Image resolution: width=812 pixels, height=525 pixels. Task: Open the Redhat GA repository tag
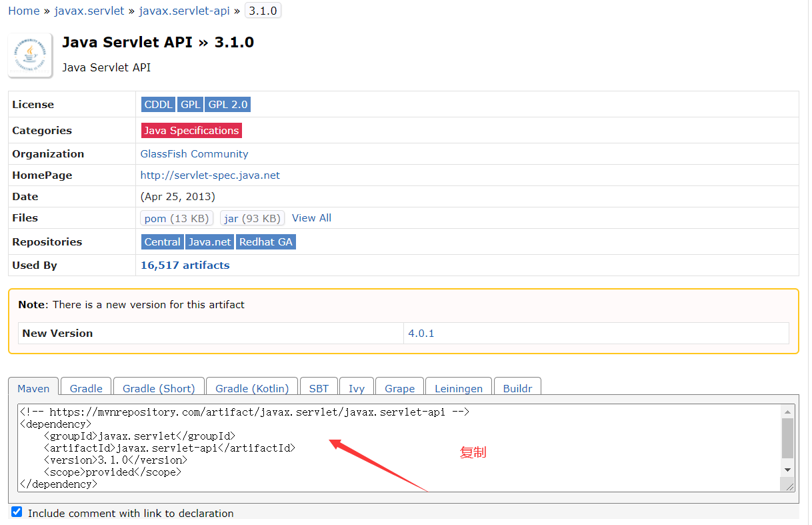click(266, 242)
